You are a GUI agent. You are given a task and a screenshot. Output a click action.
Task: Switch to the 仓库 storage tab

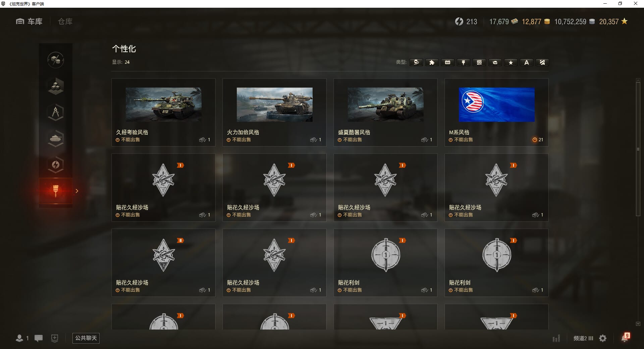pyautogui.click(x=65, y=21)
